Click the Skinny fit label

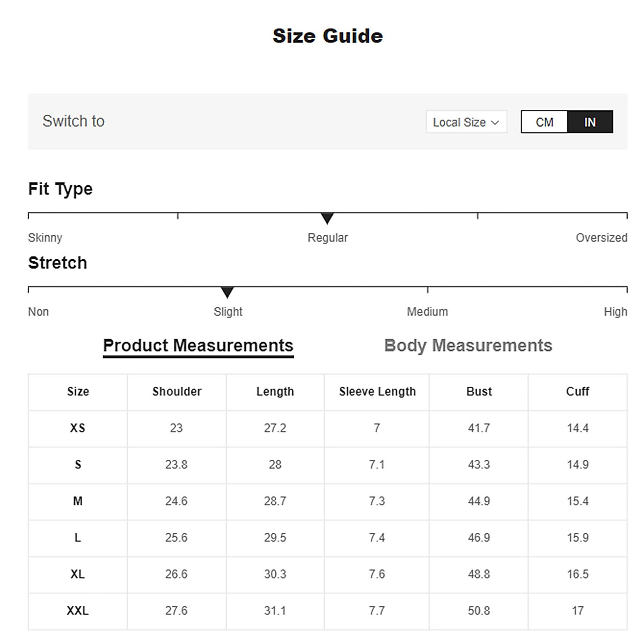pyautogui.click(x=45, y=238)
